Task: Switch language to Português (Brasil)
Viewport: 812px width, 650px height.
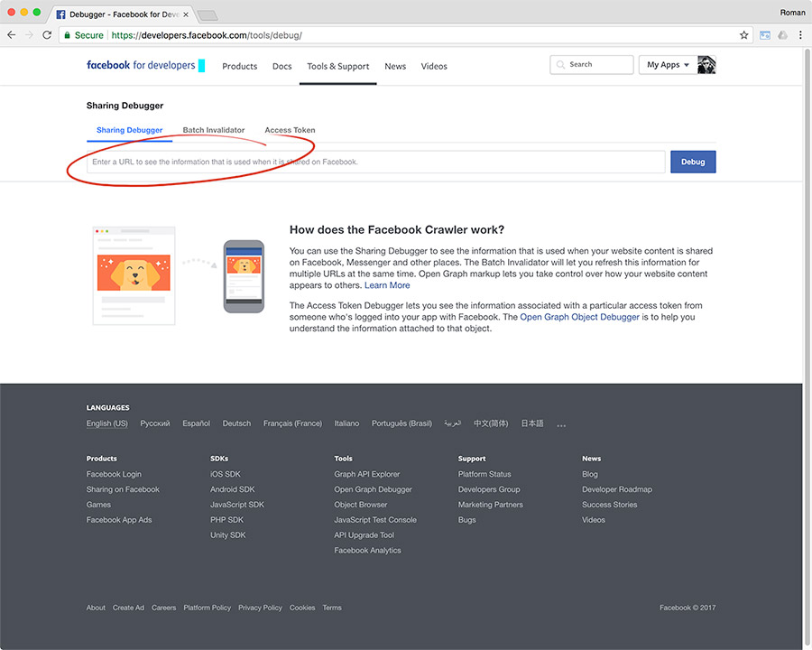Action: click(x=401, y=423)
